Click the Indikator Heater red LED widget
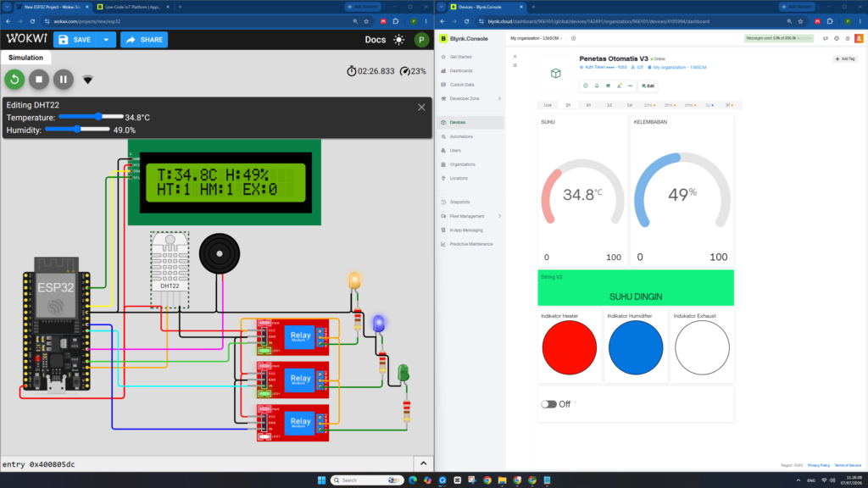 coord(569,347)
